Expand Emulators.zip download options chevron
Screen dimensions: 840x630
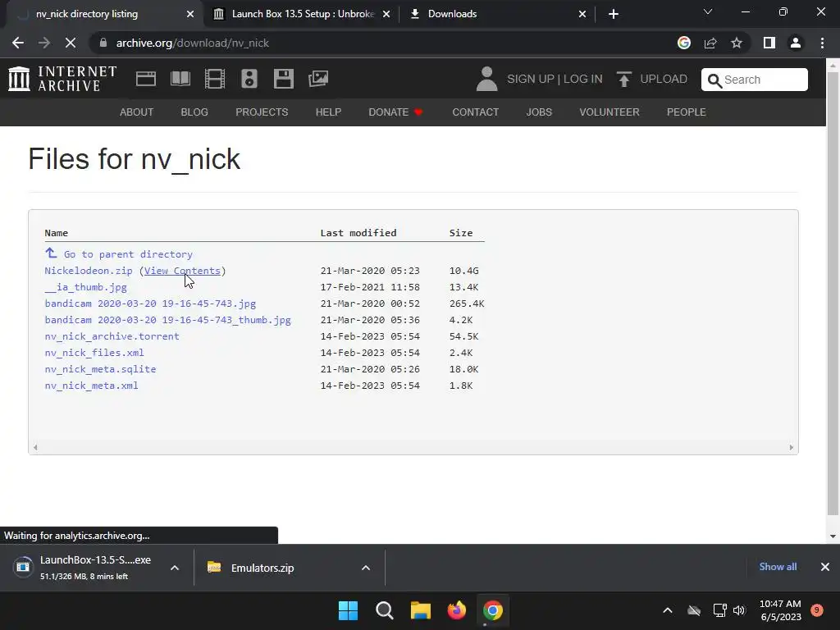[x=366, y=568]
